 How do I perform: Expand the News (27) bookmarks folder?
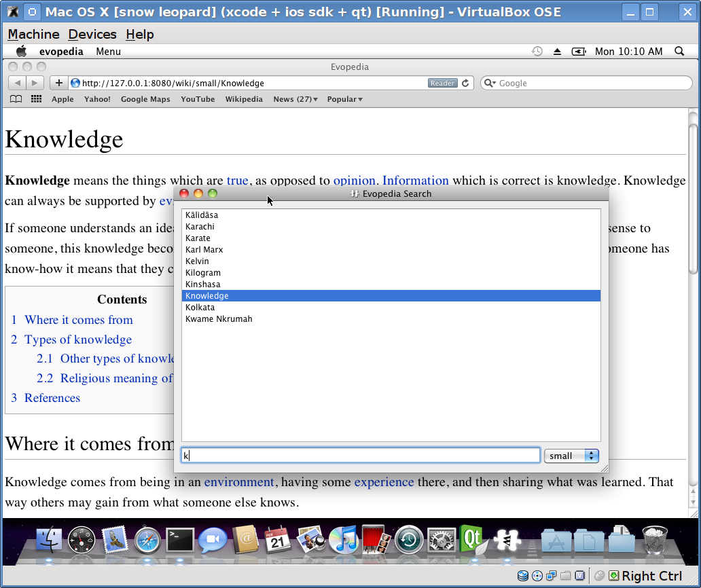tap(295, 99)
